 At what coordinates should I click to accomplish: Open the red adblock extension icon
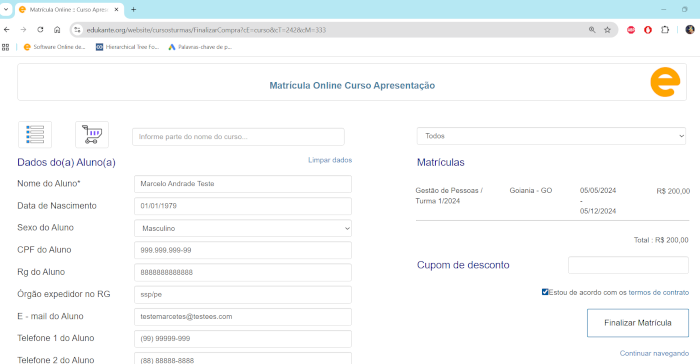tap(631, 30)
